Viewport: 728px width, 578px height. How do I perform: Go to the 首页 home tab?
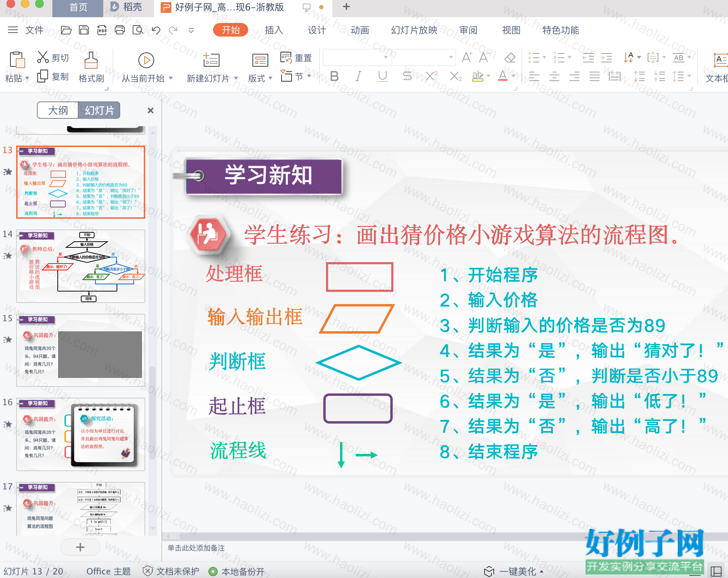tap(78, 7)
